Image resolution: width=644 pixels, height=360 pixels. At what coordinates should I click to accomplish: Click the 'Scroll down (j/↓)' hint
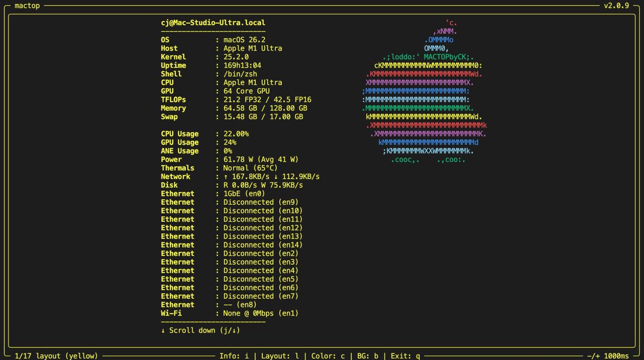[201, 330]
